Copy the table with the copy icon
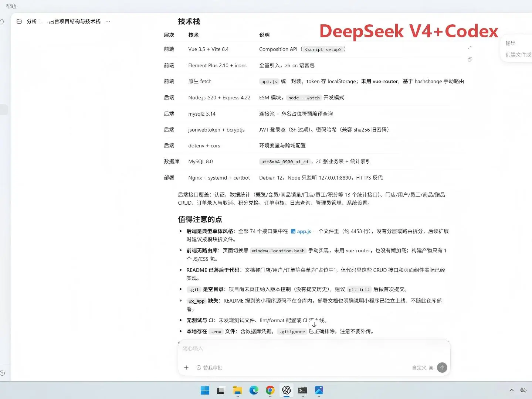 (470, 59)
